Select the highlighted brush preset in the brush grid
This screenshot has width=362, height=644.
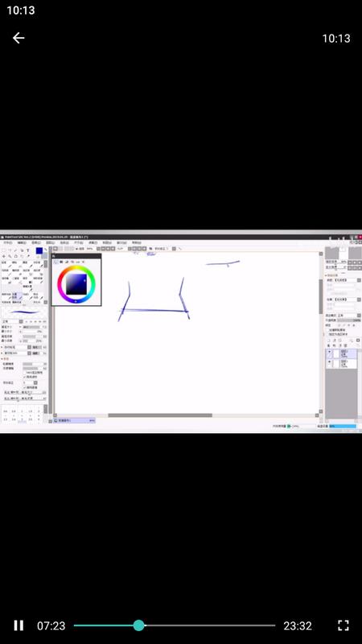coord(17,295)
